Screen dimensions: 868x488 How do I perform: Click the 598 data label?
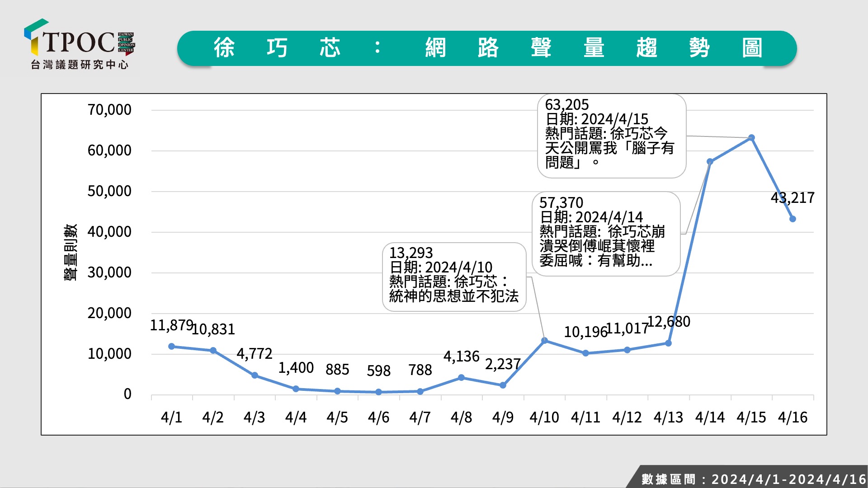378,371
